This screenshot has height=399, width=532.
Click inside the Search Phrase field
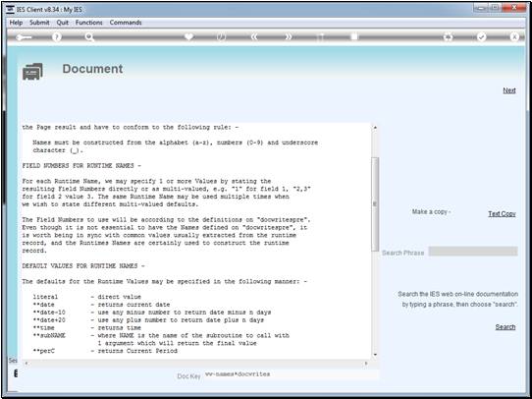click(x=473, y=252)
